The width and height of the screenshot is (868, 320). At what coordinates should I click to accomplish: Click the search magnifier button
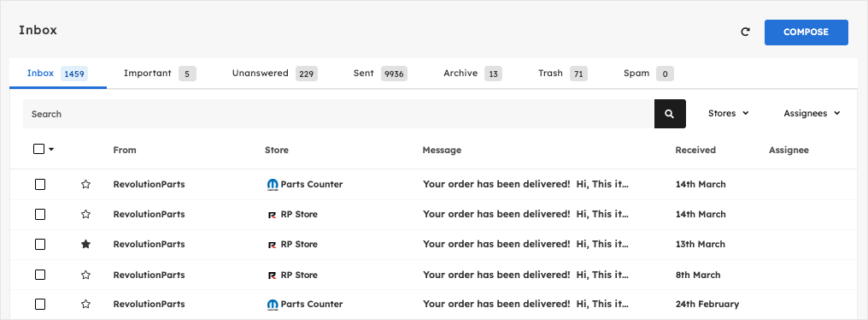coord(670,114)
